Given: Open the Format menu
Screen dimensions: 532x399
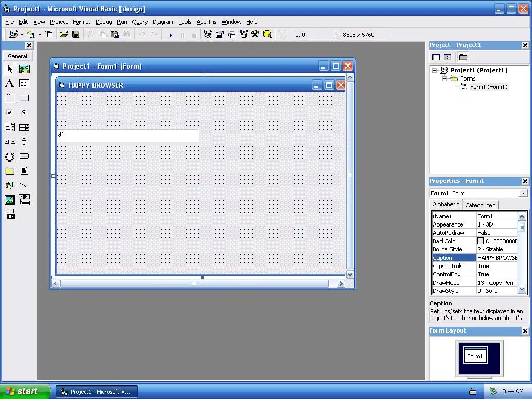Looking at the screenshot, I should click(x=82, y=22).
